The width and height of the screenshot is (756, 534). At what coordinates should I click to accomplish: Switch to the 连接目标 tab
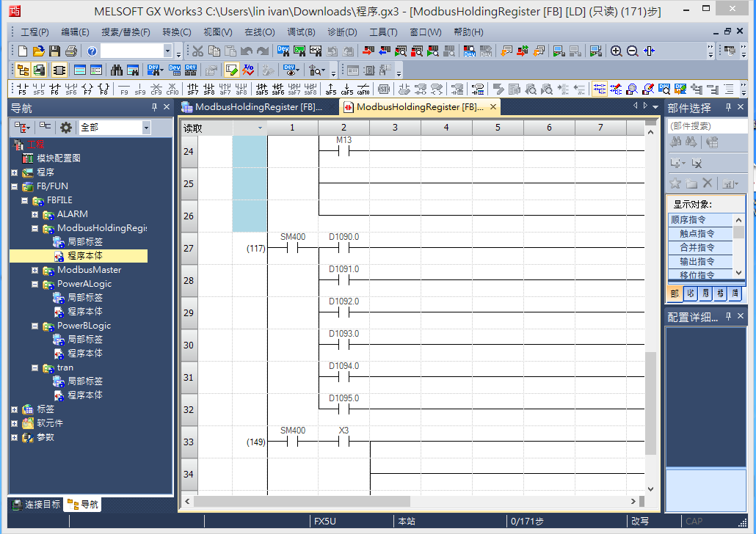[35, 505]
